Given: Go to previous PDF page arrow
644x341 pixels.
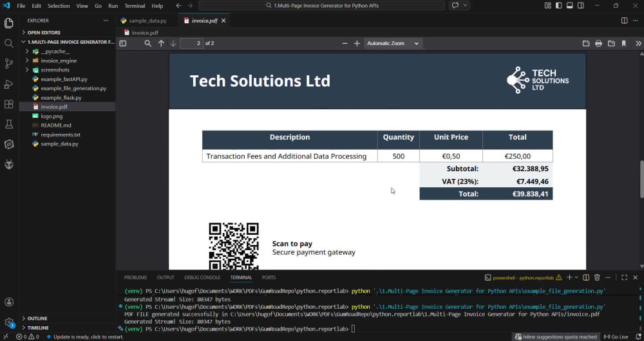Looking at the screenshot, I should point(161,43).
